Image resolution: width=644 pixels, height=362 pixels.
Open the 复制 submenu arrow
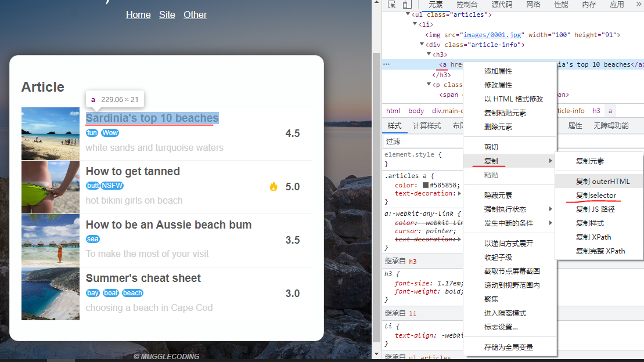[551, 161]
